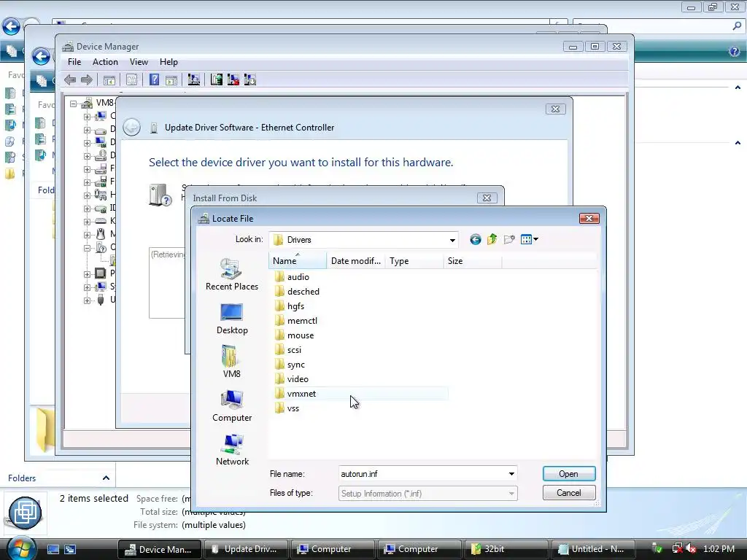
Task: Click Cancel in Locate File dialog
Action: coord(569,493)
